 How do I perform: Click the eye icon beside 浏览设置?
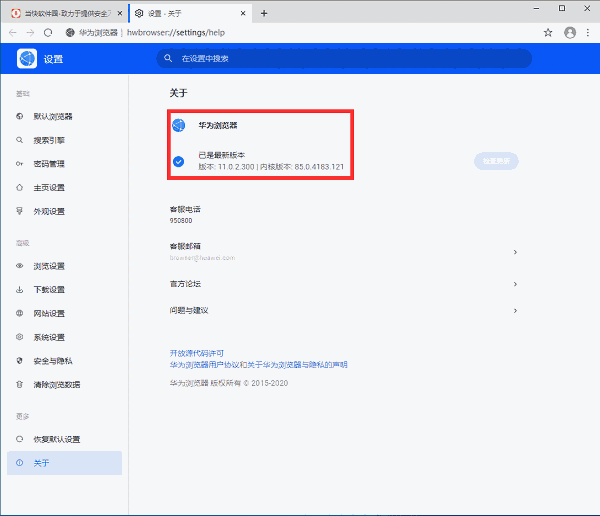20,266
